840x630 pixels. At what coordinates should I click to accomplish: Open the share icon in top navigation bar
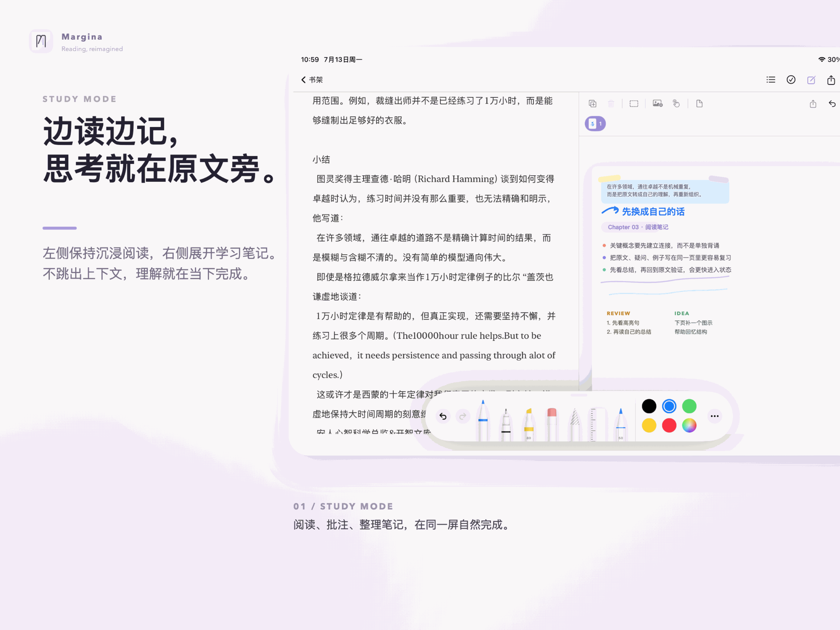pos(831,80)
